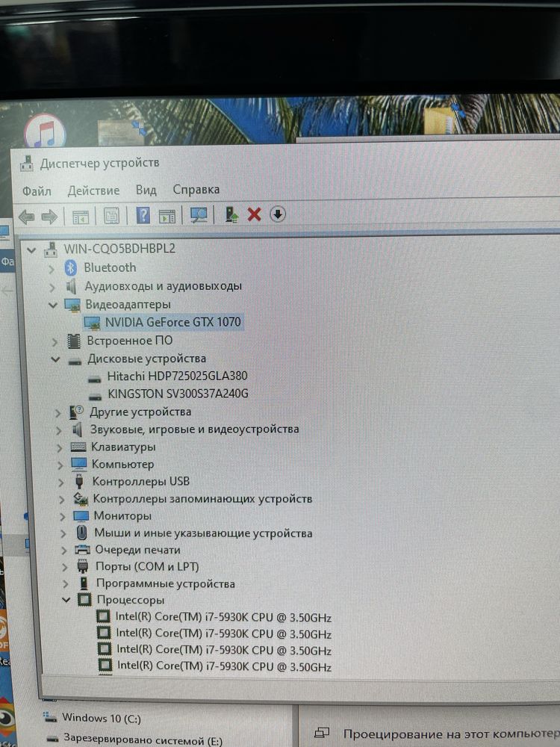Screen dimensions: 560x747
Task: Click the blue Help question mark icon
Action: click(x=143, y=215)
